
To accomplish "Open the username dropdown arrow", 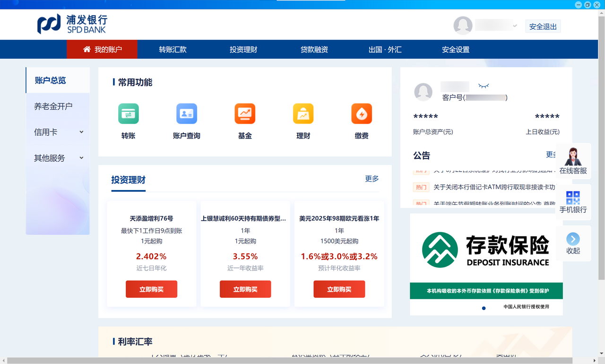I will point(515,26).
